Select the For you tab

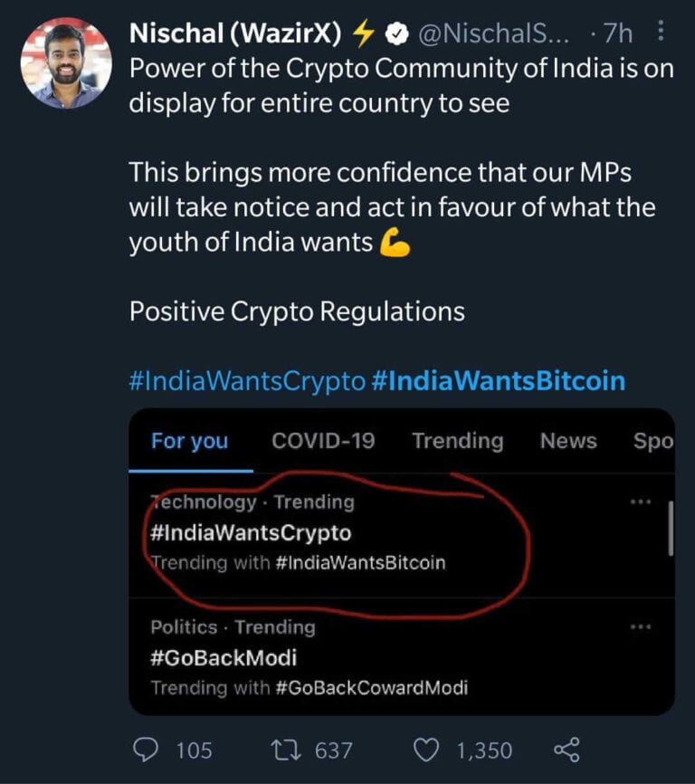click(190, 441)
